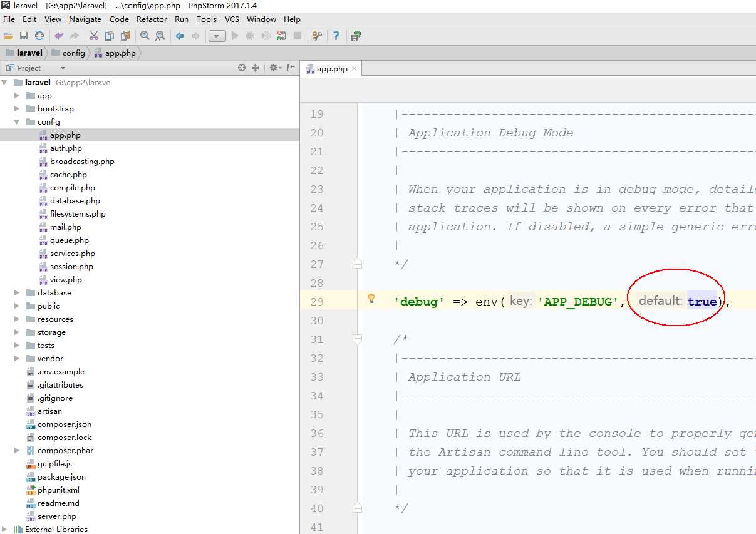This screenshot has height=534, width=756.
Task: Place cursor on the true value
Action: point(702,302)
